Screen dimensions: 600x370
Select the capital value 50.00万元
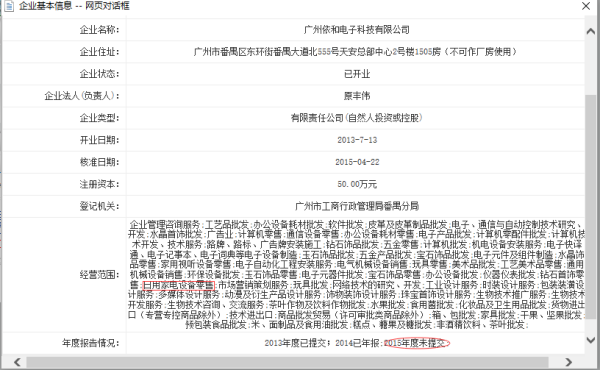pos(357,184)
